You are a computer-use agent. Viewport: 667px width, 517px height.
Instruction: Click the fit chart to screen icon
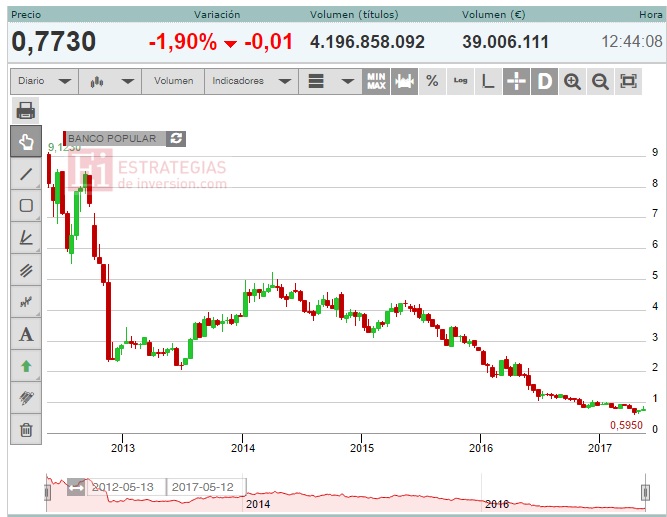click(x=628, y=81)
